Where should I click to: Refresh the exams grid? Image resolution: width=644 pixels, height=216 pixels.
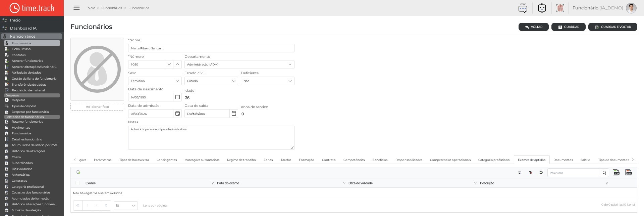coord(541,173)
